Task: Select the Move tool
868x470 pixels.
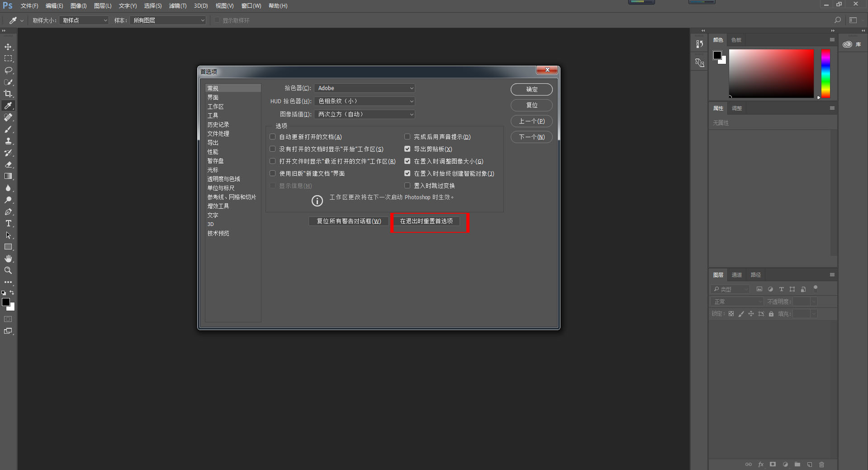Action: 8,47
